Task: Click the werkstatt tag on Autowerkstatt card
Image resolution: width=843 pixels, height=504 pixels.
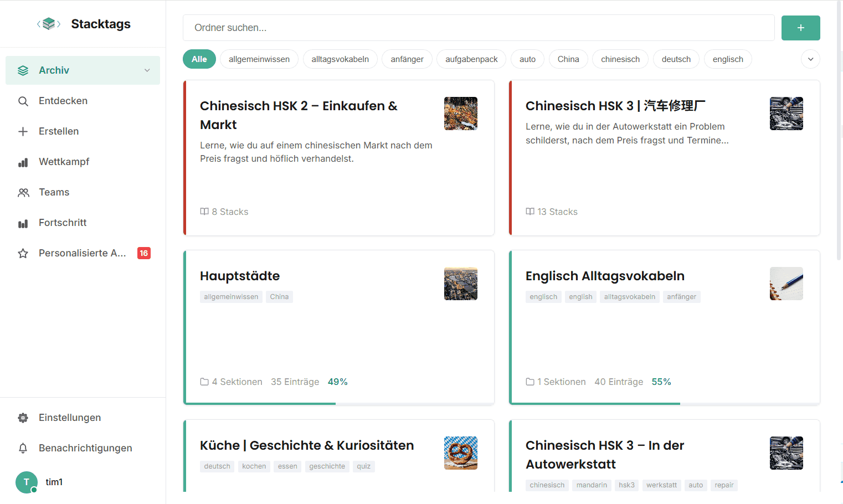Action: tap(661, 485)
